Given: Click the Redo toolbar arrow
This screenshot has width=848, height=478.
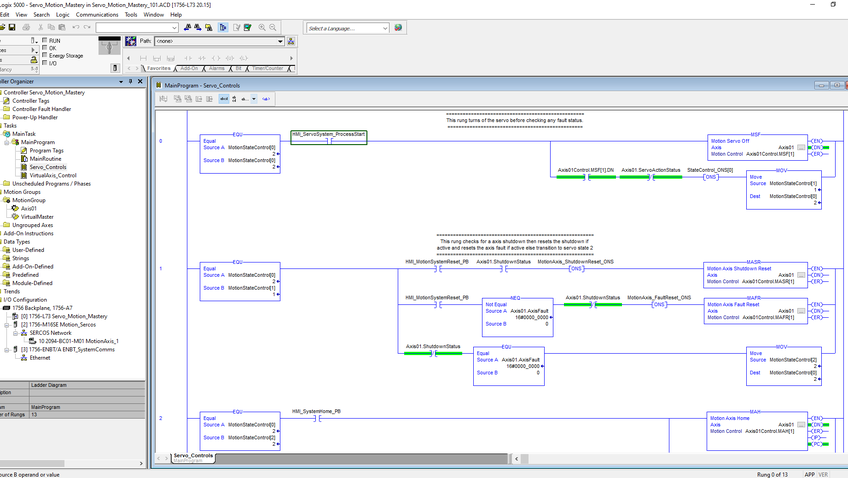Looking at the screenshot, I should [x=87, y=27].
